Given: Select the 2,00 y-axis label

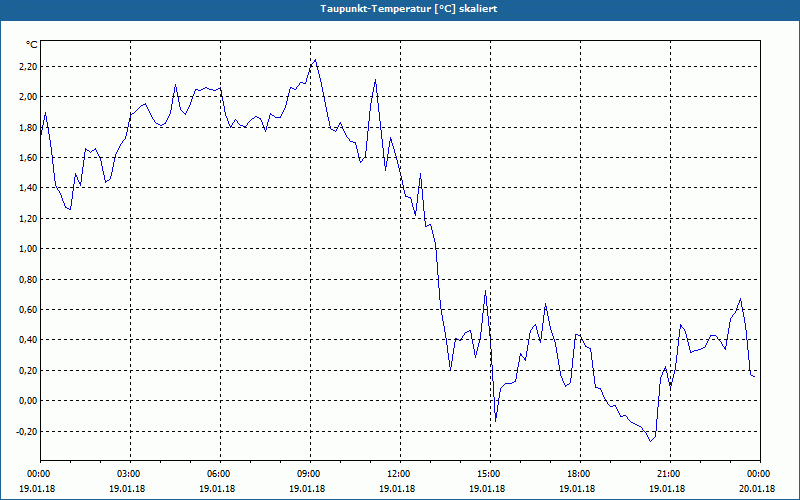Looking at the screenshot, I should coord(28,97).
